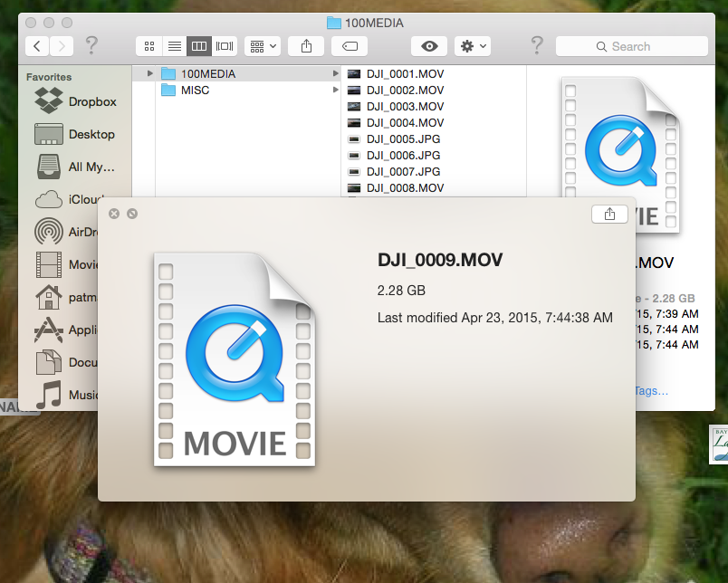Open the Action gear menu
The height and width of the screenshot is (583, 728).
pos(473,46)
